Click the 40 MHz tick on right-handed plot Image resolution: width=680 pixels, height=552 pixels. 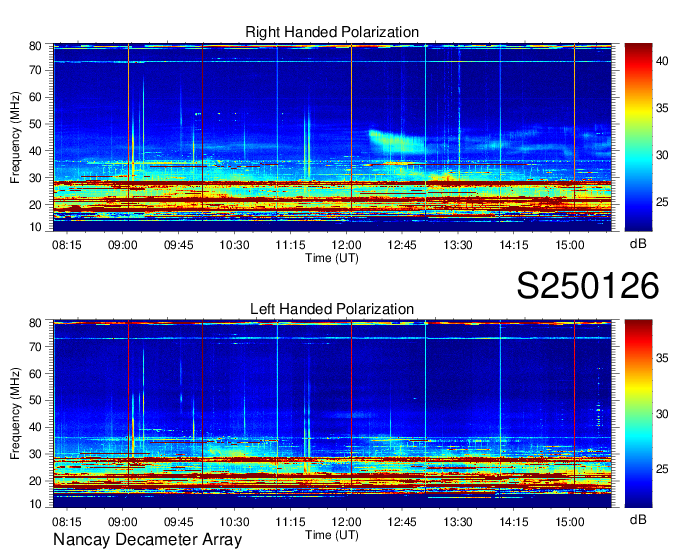pos(35,151)
